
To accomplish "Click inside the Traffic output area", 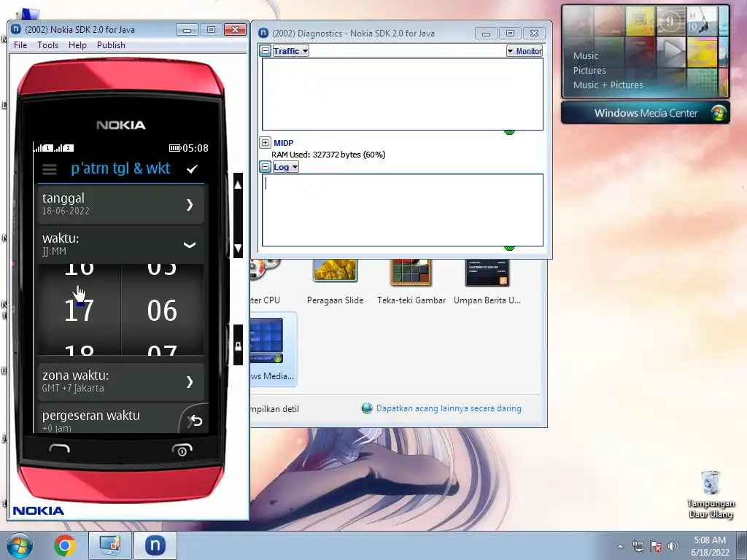I will pyautogui.click(x=403, y=94).
